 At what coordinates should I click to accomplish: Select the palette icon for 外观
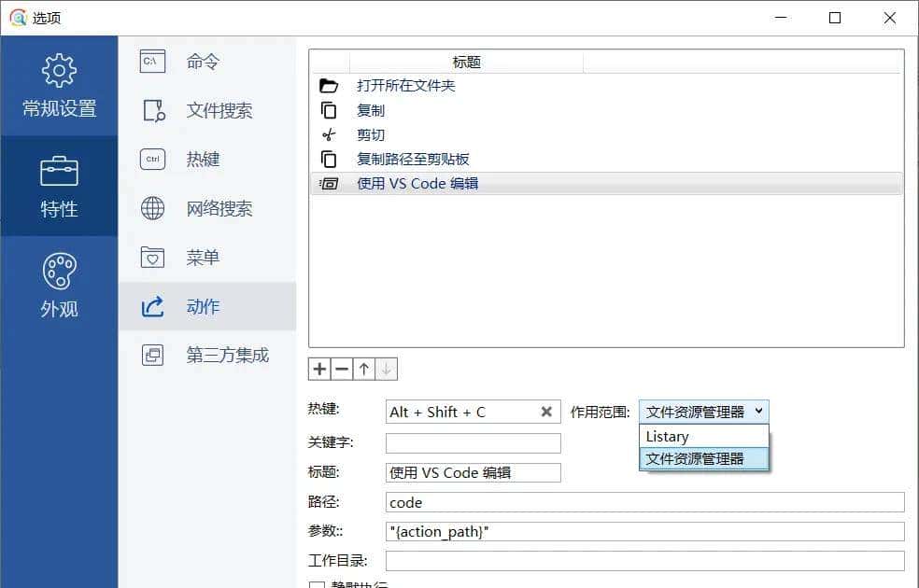tap(59, 271)
